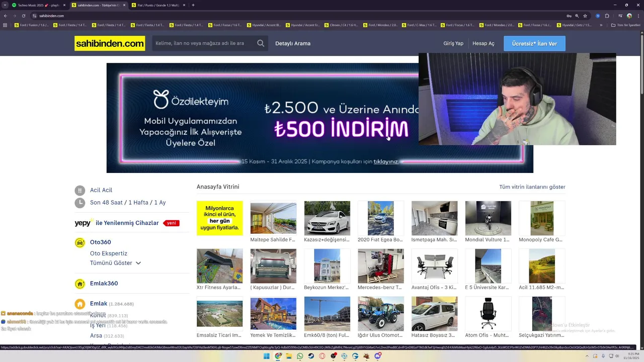Screen dimensions: 644x362
Task: Open Opera browser from the taskbar
Action: [x=322, y=356]
